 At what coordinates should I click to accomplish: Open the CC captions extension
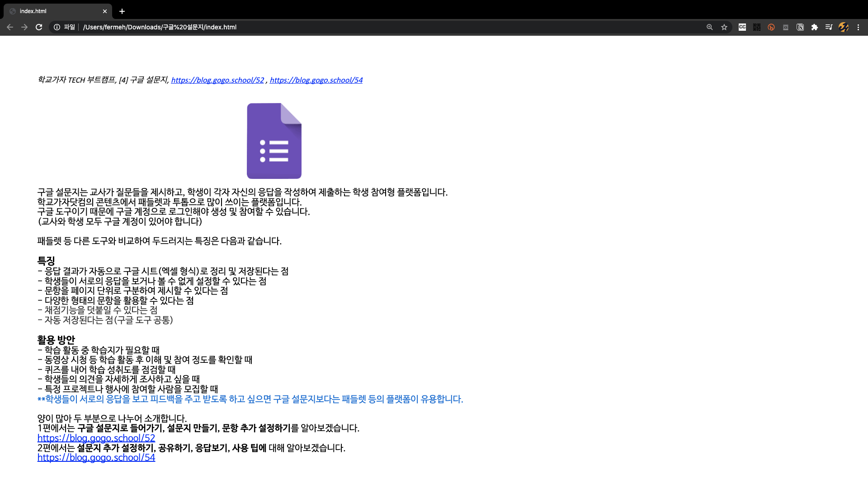(x=742, y=27)
